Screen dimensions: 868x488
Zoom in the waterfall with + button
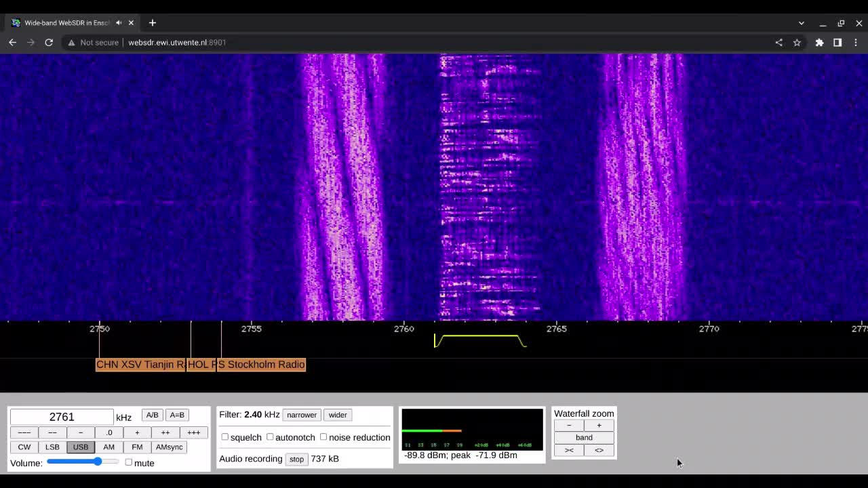coord(599,425)
